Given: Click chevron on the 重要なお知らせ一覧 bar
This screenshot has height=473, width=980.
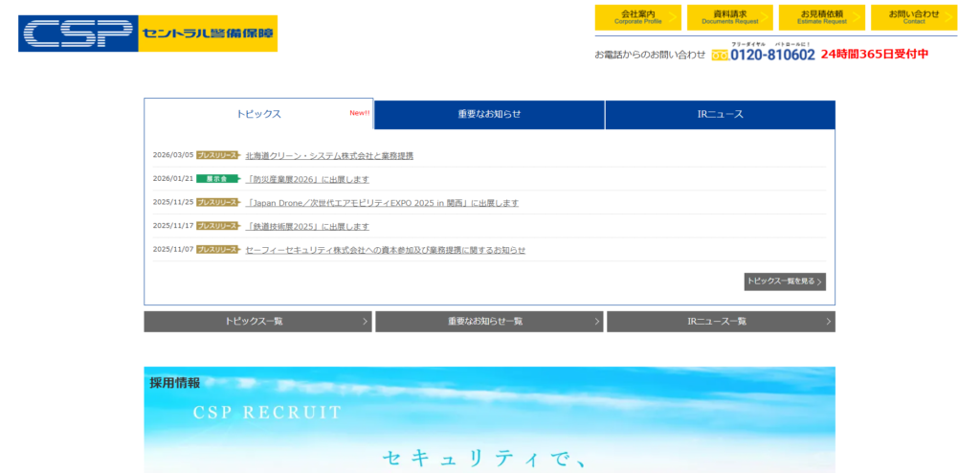Looking at the screenshot, I should tap(597, 322).
